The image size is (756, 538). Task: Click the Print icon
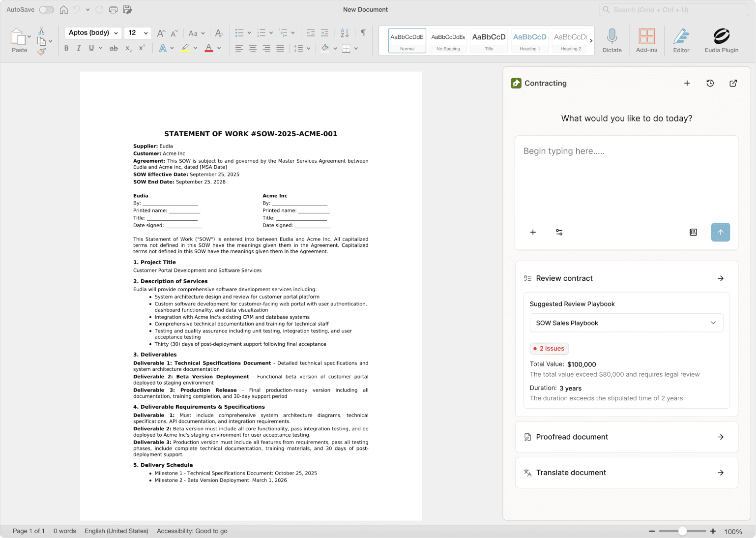click(114, 10)
